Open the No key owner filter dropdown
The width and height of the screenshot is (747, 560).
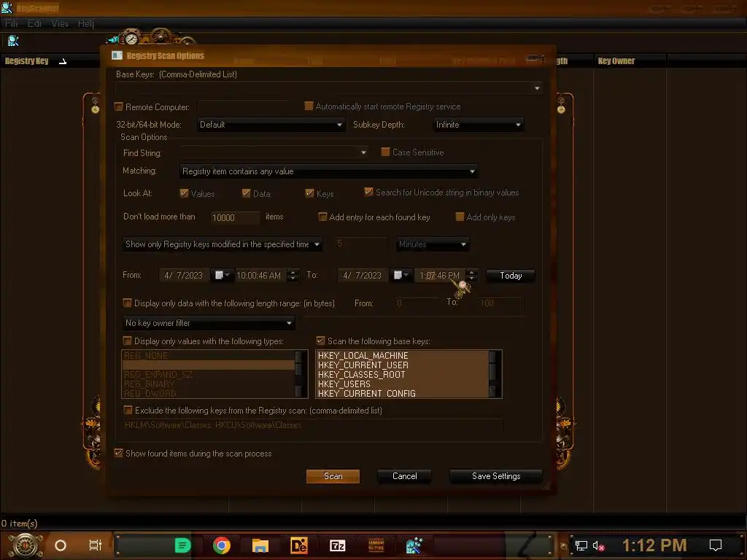[x=209, y=323]
